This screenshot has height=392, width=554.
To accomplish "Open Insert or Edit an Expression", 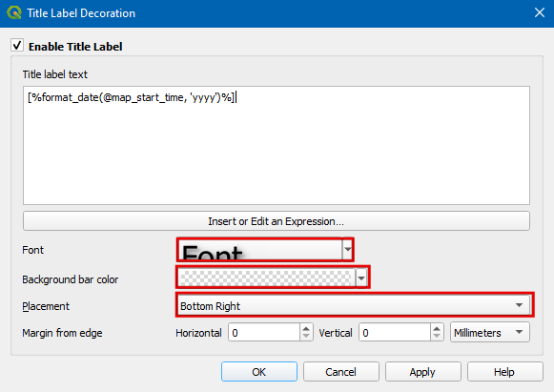I will 277,221.
